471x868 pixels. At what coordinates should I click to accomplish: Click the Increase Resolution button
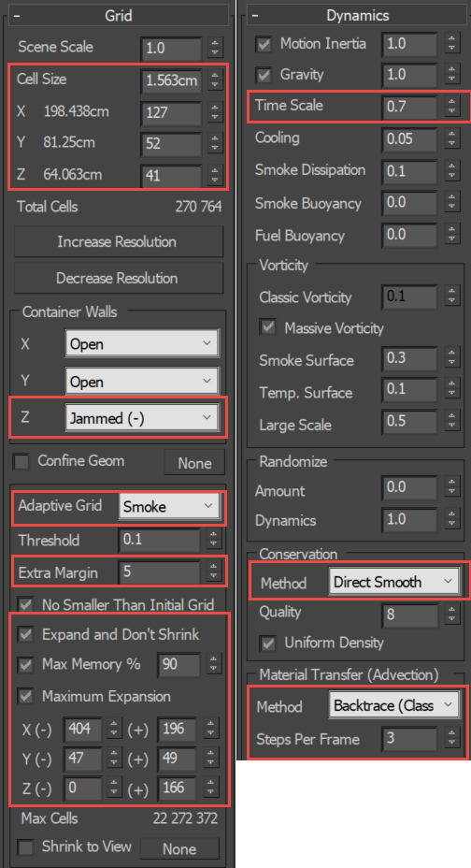tap(119, 242)
